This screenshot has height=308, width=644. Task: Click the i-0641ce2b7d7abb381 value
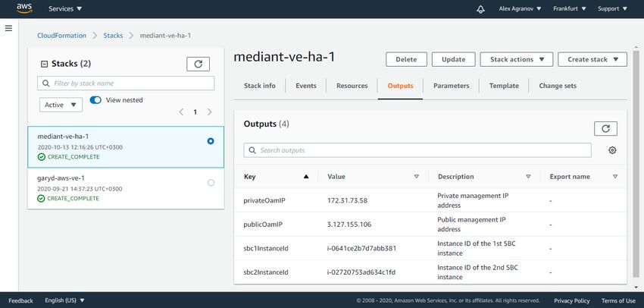click(361, 248)
